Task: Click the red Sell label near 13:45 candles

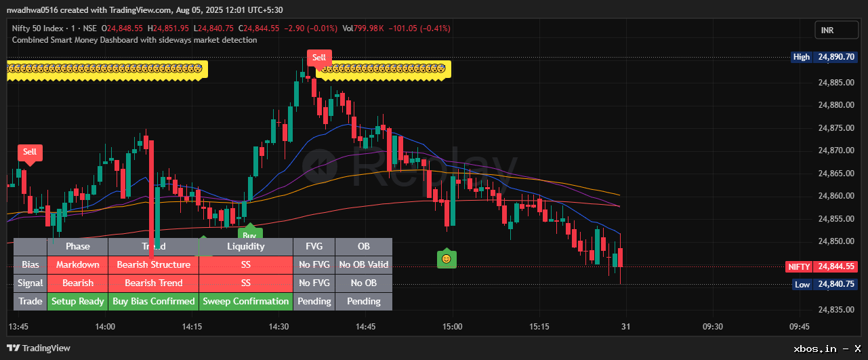Action: (x=30, y=152)
